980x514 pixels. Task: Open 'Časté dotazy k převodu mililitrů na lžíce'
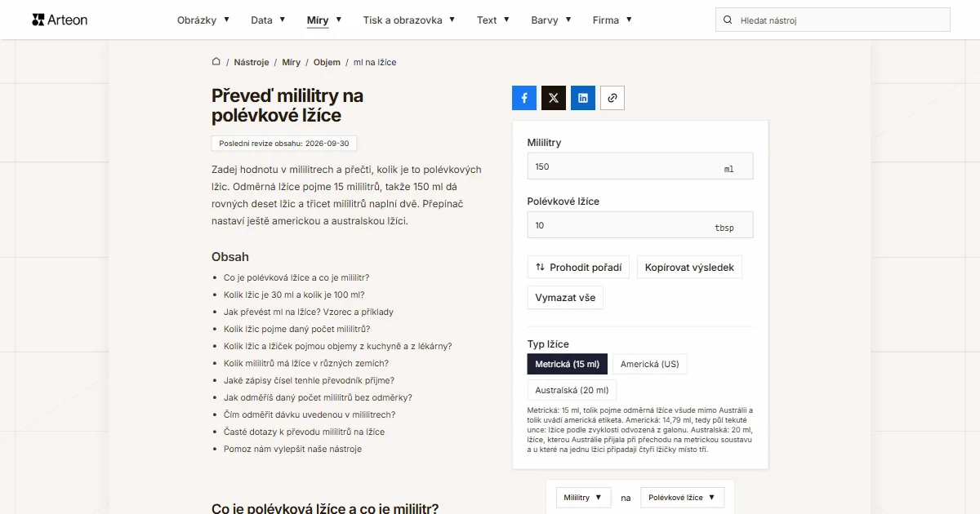[x=304, y=432]
